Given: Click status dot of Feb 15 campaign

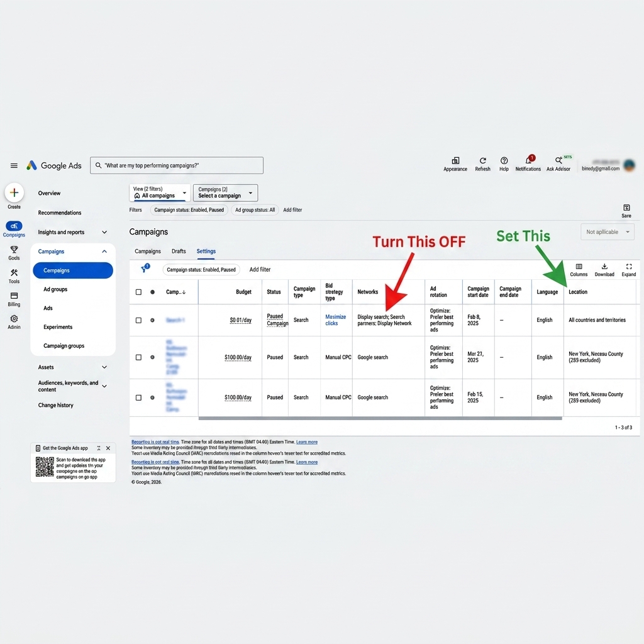Looking at the screenshot, I should (152, 397).
